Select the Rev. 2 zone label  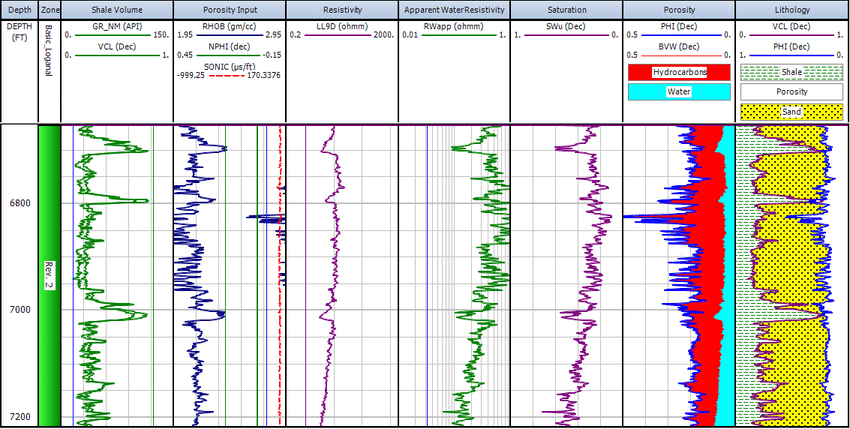(47, 276)
